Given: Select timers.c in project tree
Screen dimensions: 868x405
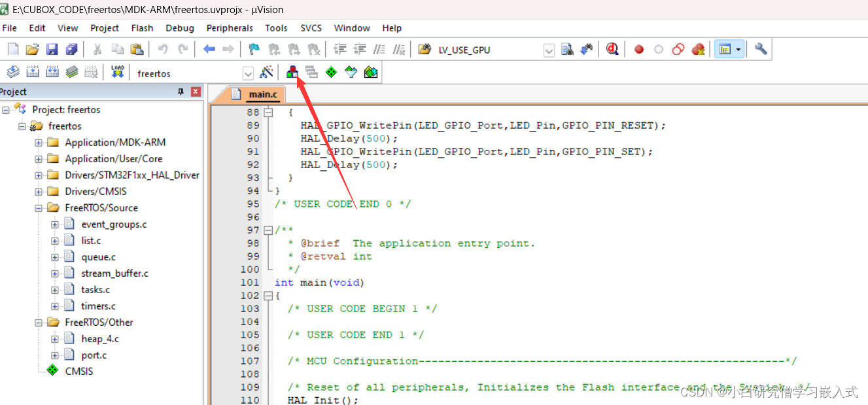Looking at the screenshot, I should 98,306.
